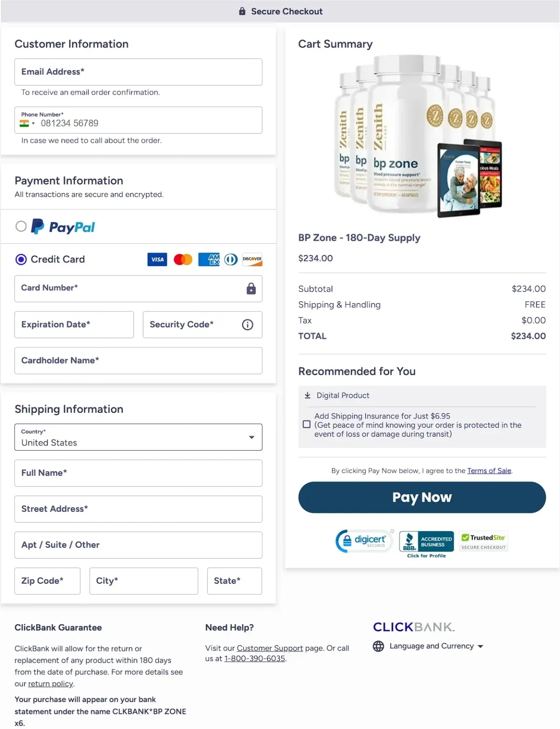
Task: Click the Discover card logo
Action: click(x=252, y=260)
